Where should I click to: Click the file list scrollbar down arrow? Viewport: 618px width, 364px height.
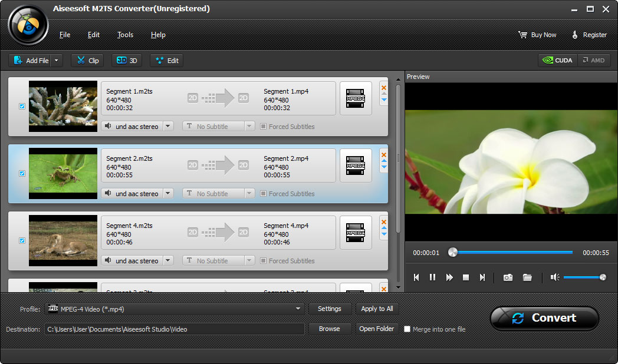click(x=398, y=287)
